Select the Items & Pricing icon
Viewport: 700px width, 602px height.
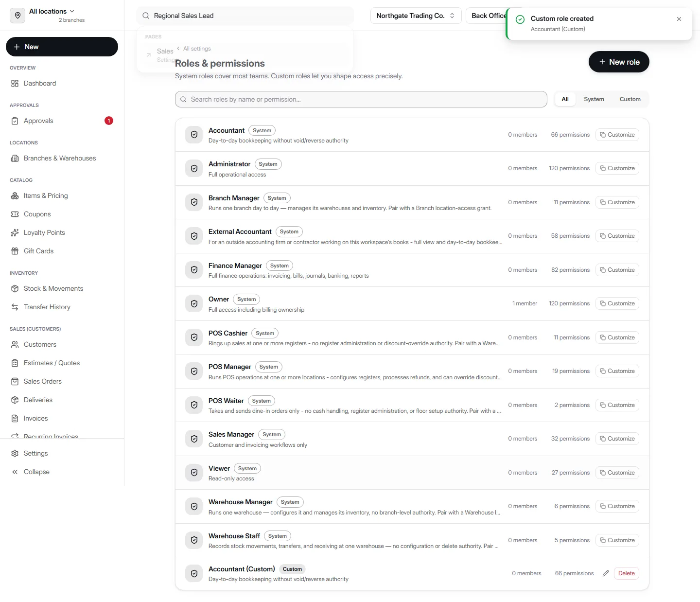pos(15,196)
